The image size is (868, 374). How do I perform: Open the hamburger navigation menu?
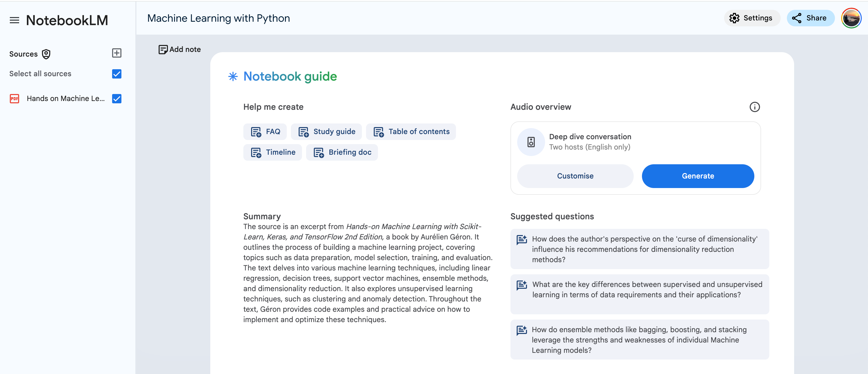pyautogui.click(x=14, y=20)
